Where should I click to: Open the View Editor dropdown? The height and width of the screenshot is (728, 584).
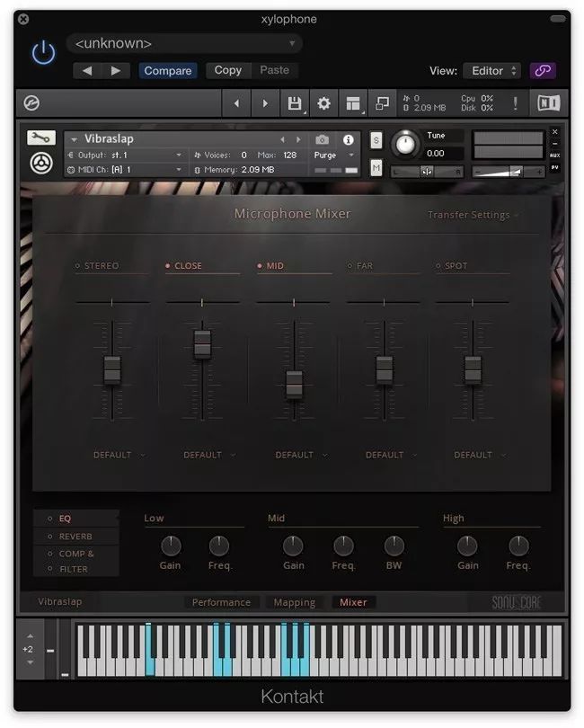point(492,71)
